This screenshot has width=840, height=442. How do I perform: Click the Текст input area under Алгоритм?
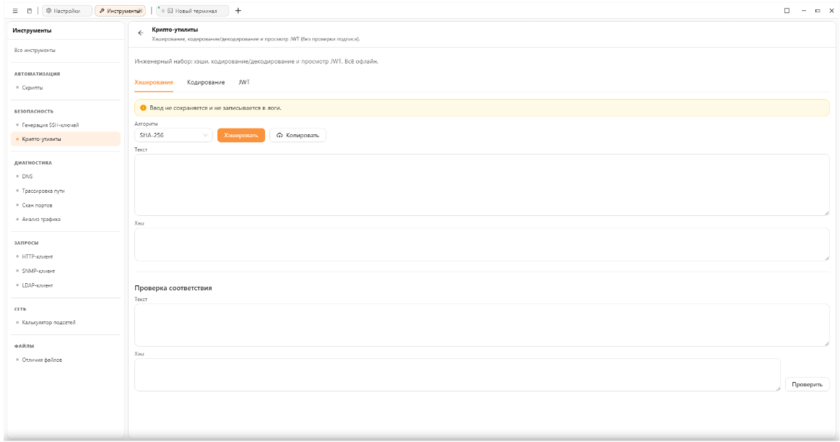coord(481,183)
